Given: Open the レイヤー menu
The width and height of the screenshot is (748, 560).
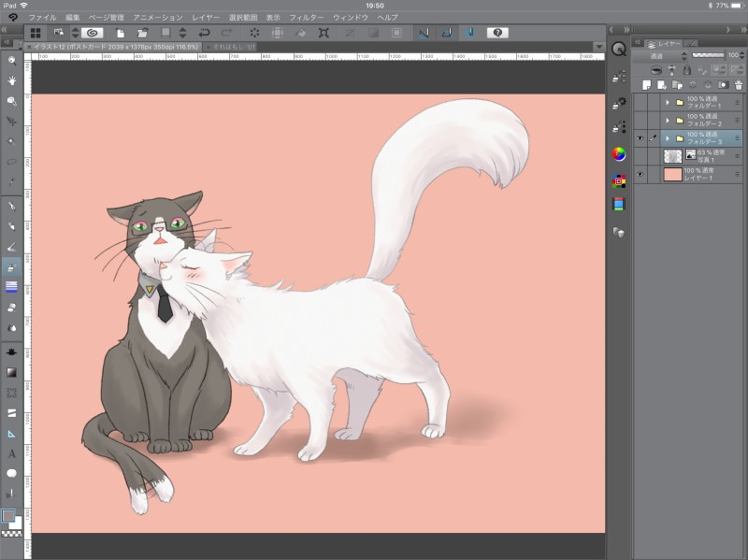Looking at the screenshot, I should pyautogui.click(x=206, y=18).
